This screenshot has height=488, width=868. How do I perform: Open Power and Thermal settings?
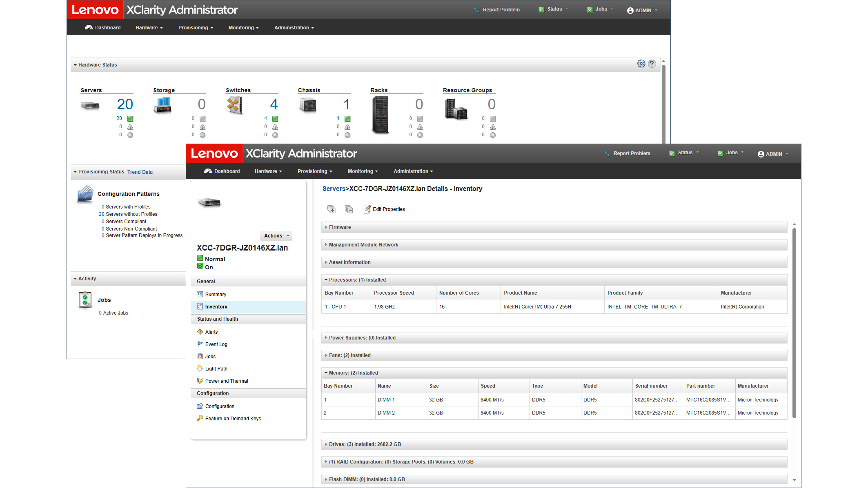(227, 381)
